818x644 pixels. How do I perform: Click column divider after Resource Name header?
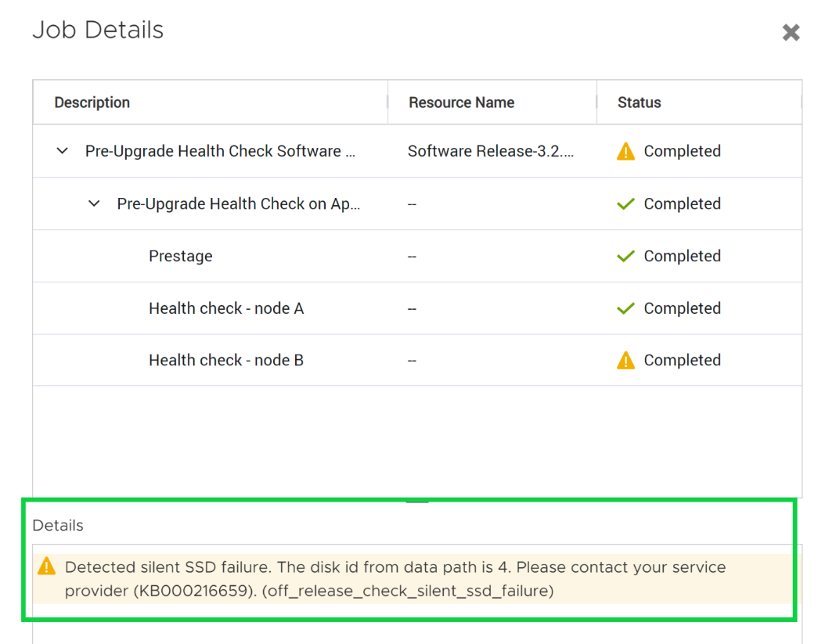click(596, 103)
